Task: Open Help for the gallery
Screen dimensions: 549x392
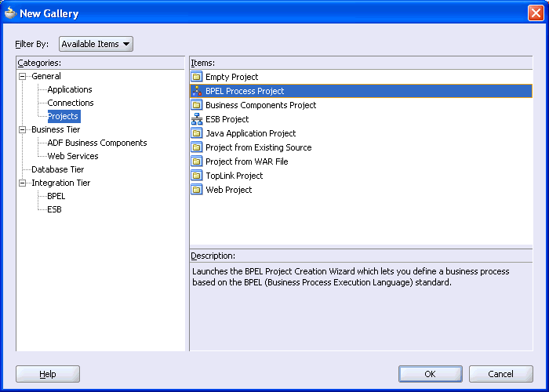Action: click(x=48, y=374)
